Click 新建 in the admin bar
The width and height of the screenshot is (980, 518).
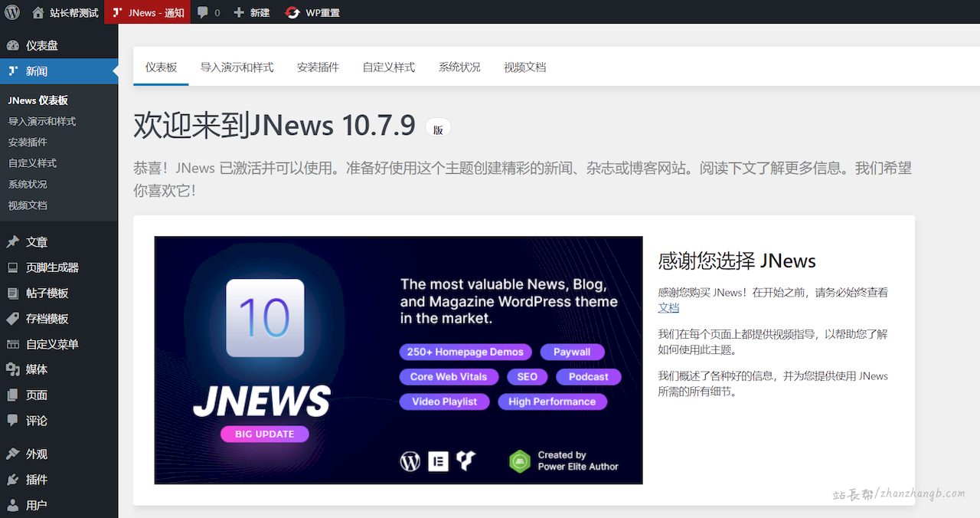pos(260,12)
